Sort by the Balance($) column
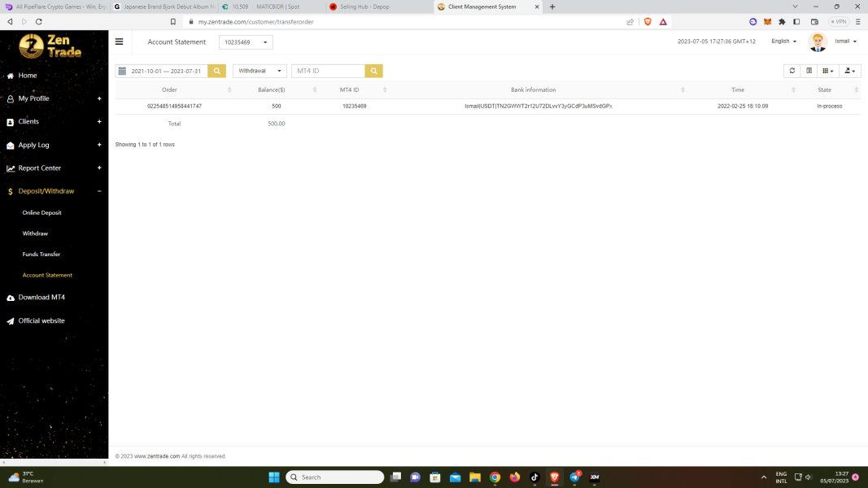Viewport: 868px width, 488px height. 271,89
